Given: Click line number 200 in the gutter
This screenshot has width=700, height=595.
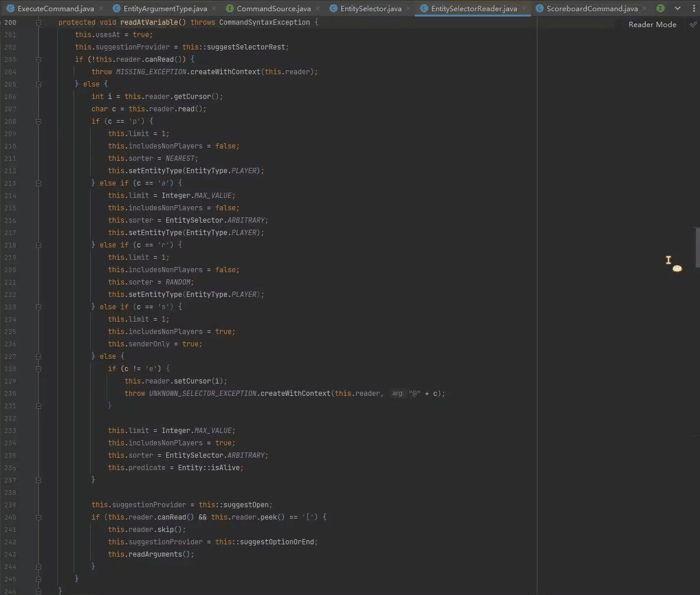Looking at the screenshot, I should pyautogui.click(x=10, y=22).
